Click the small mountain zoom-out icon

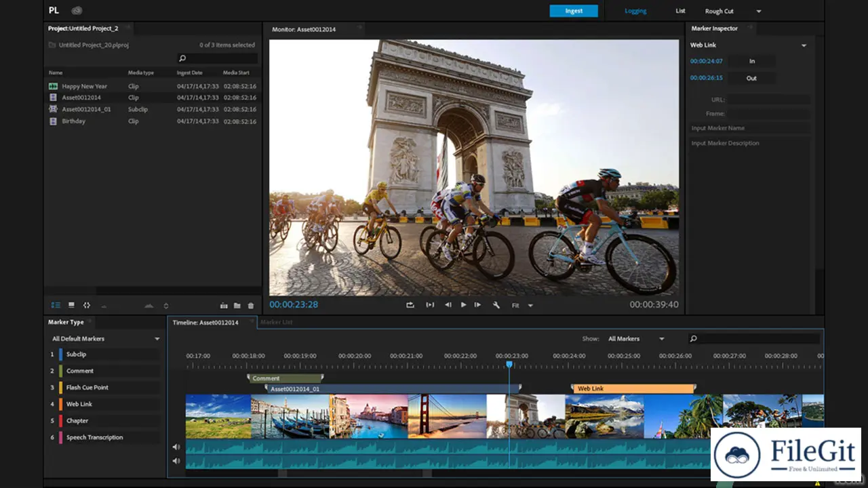point(104,306)
